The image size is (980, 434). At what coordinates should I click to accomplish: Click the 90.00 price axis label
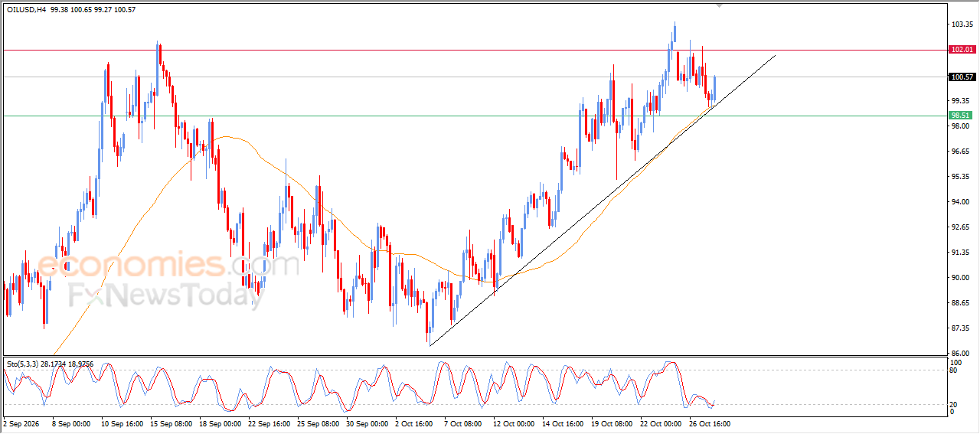point(962,277)
